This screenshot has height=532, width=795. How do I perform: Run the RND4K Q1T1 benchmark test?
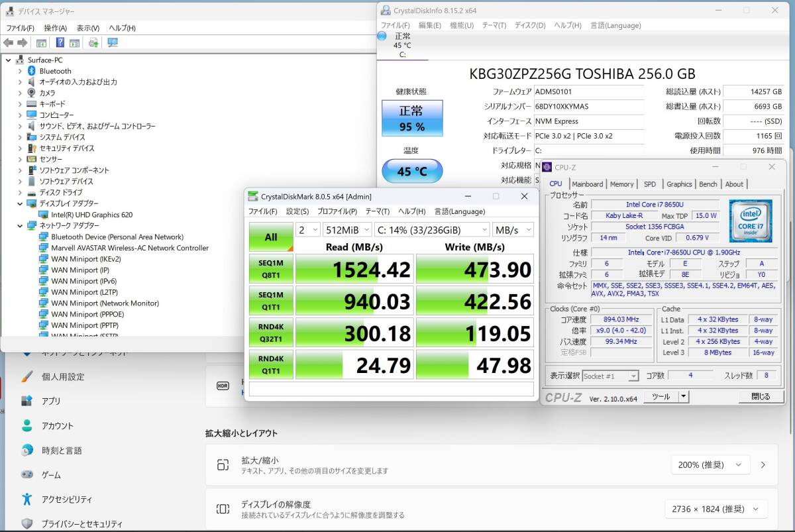click(x=271, y=365)
